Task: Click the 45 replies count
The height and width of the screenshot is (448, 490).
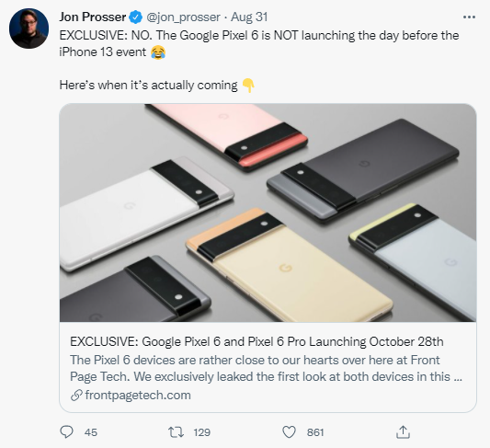Action: click(x=91, y=432)
